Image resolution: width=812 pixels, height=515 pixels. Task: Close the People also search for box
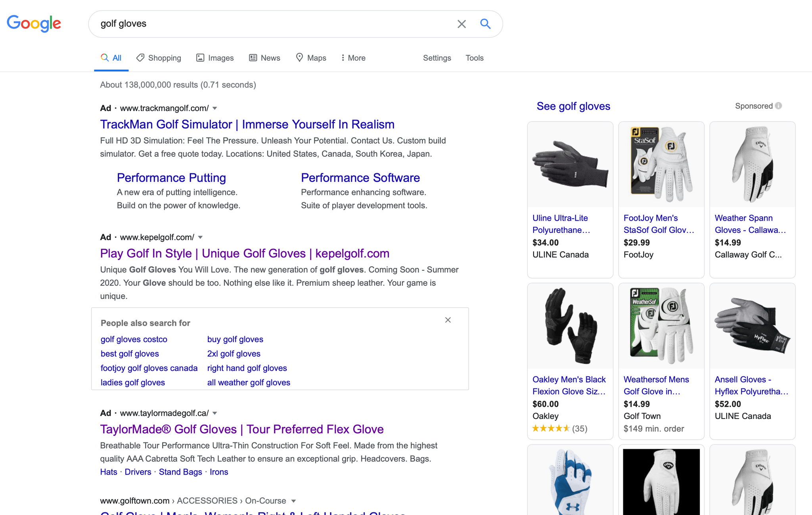(x=448, y=320)
